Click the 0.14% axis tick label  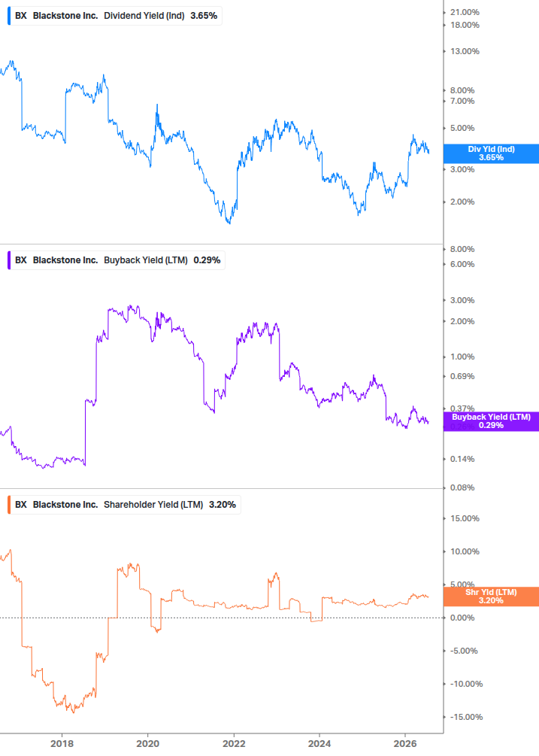462,459
